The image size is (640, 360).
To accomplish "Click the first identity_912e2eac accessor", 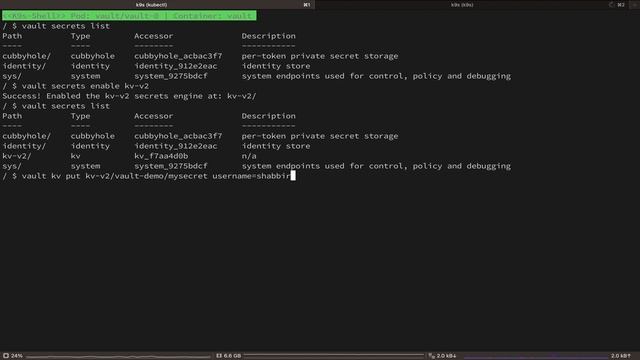I will point(176,66).
